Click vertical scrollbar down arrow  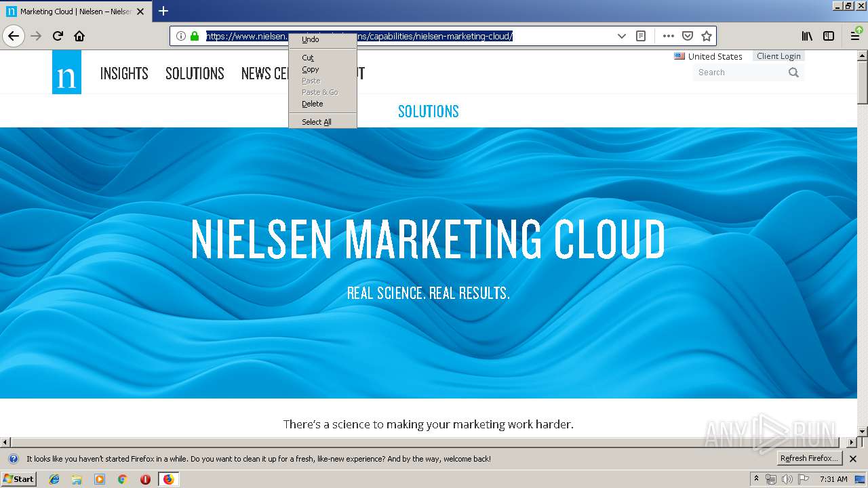tap(863, 431)
